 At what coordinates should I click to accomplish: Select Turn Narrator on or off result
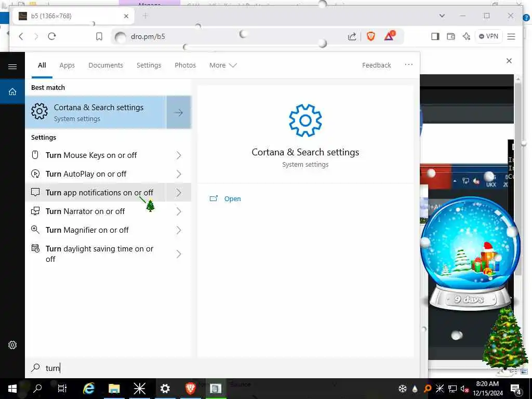(x=96, y=211)
